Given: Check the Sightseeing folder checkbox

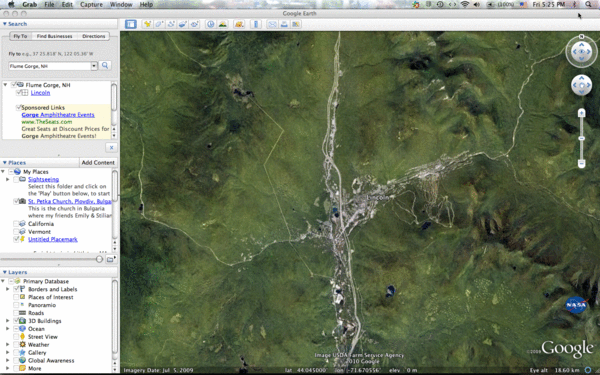Looking at the screenshot, I should coord(16,179).
